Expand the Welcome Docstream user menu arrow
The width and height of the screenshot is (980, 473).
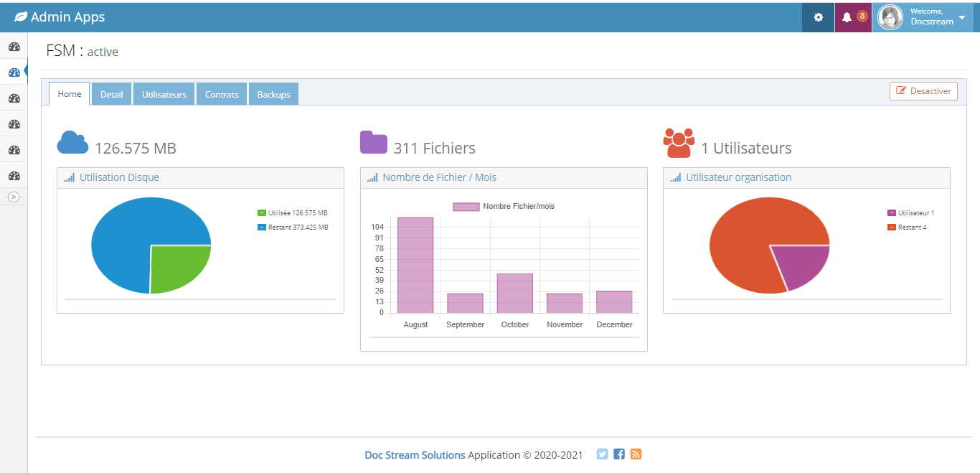pyautogui.click(x=962, y=17)
